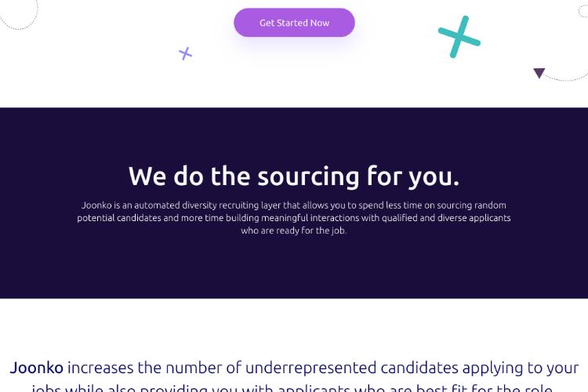Image resolution: width=588 pixels, height=392 pixels.
Task: Click the word "sourcing" in the heading
Action: click(308, 176)
